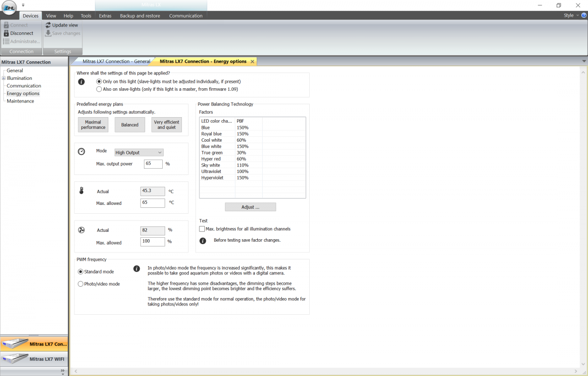Apply Very efficient and quiet plan
588x376 pixels.
point(167,125)
